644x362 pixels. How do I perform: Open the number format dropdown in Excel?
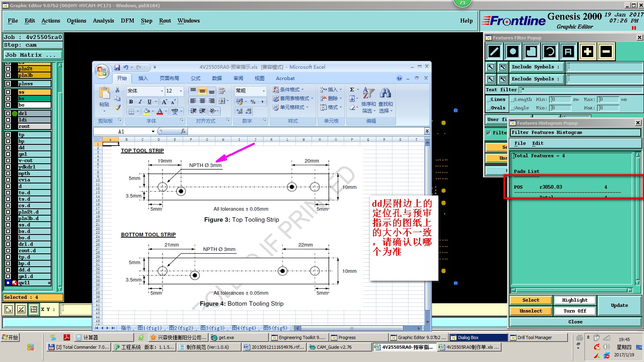[x=264, y=91]
